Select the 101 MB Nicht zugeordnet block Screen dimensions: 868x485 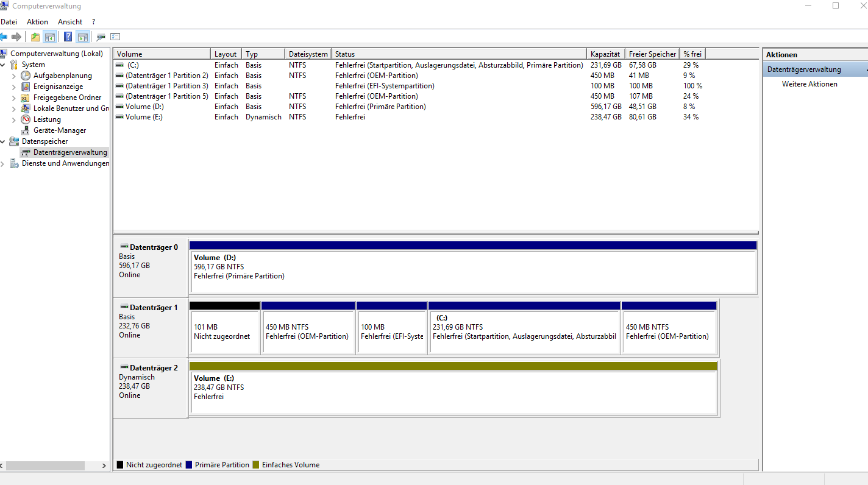click(x=225, y=327)
